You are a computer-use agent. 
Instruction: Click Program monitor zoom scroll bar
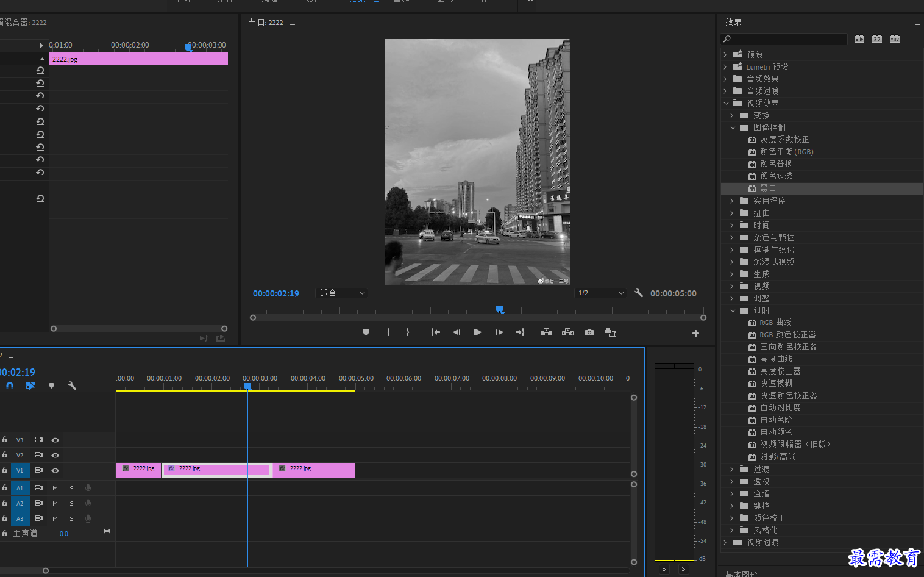pos(478,318)
